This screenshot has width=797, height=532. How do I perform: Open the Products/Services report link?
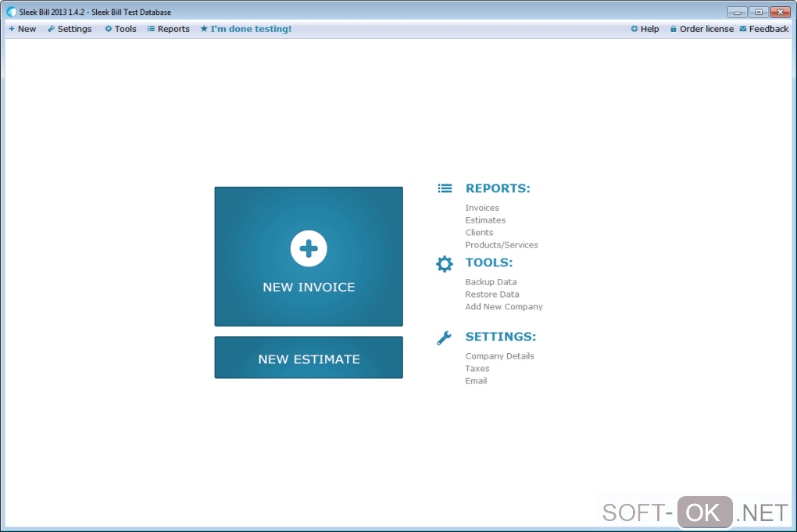(502, 245)
